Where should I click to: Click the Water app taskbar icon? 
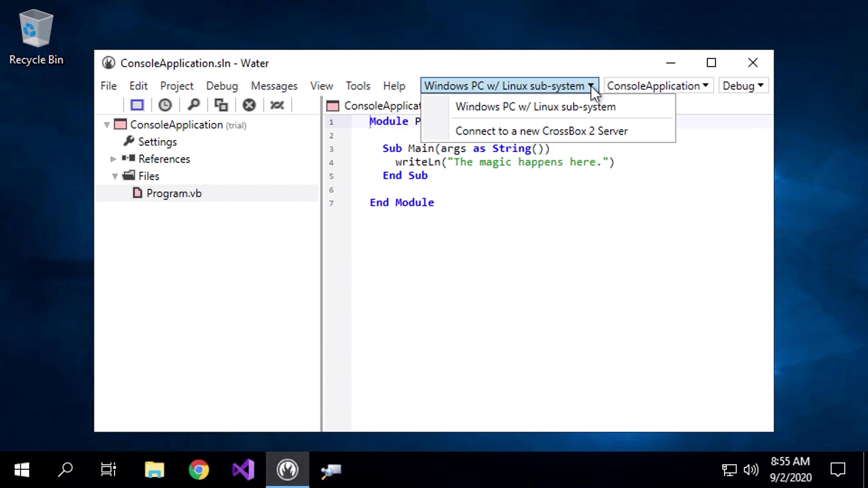coord(288,470)
